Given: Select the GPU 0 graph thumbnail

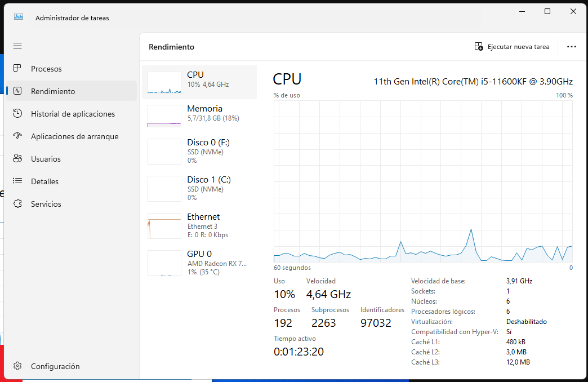Looking at the screenshot, I should coord(164,263).
